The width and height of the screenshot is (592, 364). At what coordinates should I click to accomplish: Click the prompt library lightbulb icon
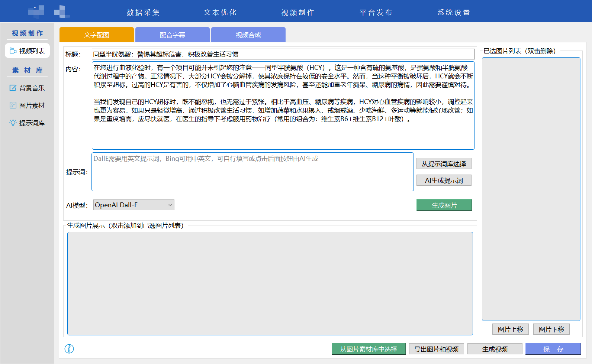click(x=13, y=123)
